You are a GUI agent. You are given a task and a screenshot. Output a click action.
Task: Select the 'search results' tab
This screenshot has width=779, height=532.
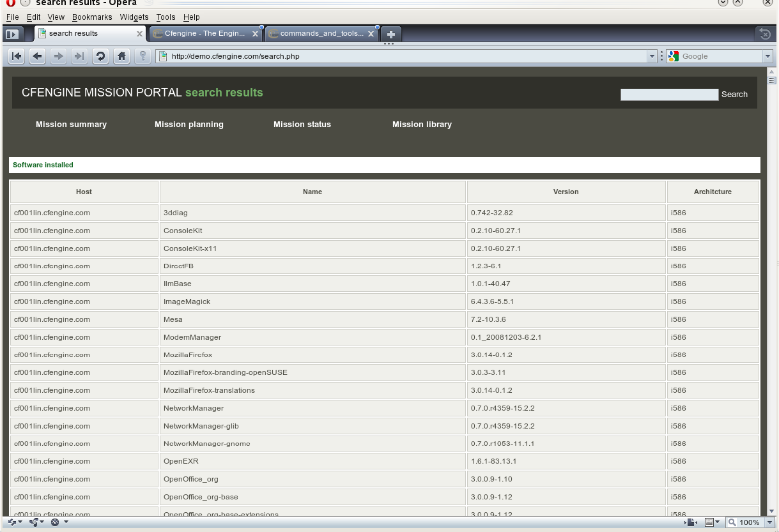point(90,34)
